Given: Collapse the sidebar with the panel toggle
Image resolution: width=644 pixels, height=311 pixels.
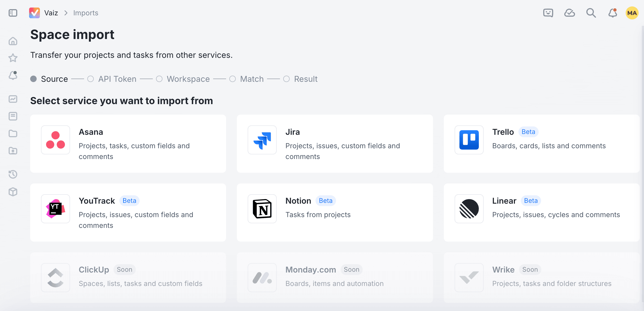Looking at the screenshot, I should click(13, 13).
